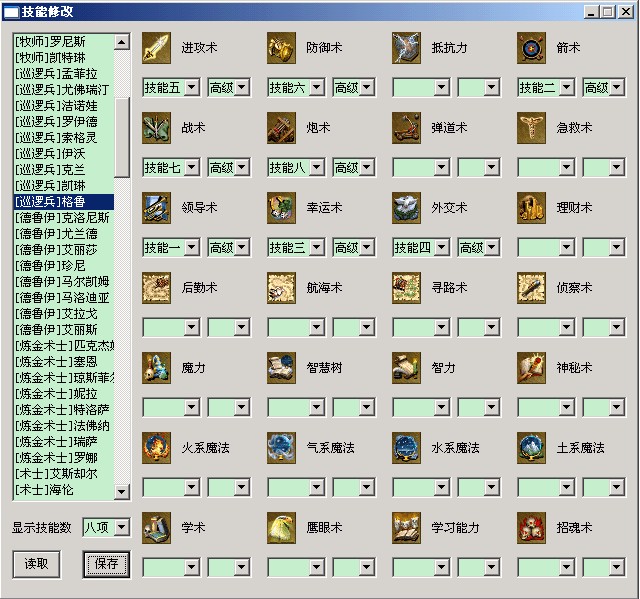Screen dimensions: 640x599
Task: Click the 战术 skill icon
Action: 156,128
